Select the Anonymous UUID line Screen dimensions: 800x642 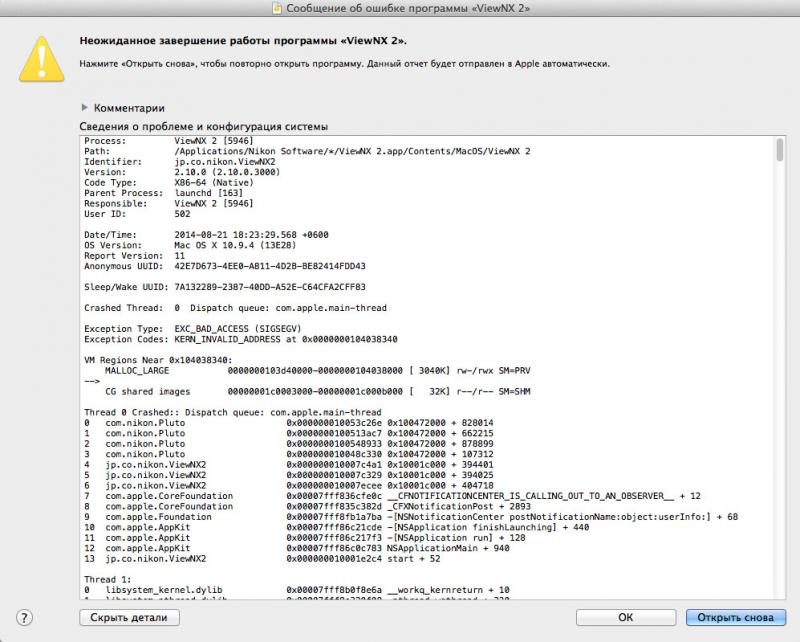point(224,266)
